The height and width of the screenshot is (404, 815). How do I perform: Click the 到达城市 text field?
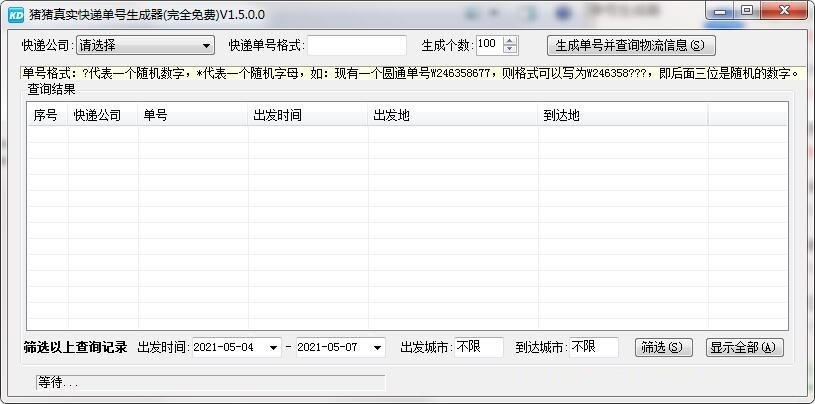[594, 348]
